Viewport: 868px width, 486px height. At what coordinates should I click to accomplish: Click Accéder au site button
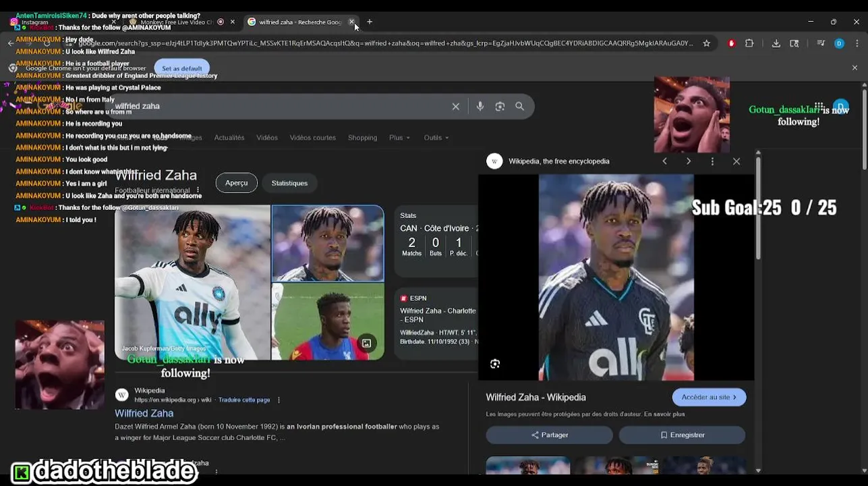tap(709, 397)
